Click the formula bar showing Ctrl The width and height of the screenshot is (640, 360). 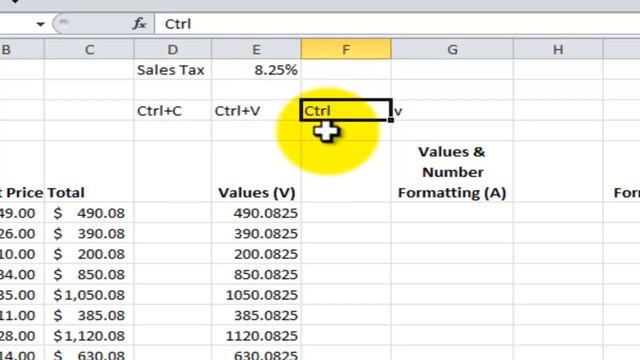[x=396, y=24]
